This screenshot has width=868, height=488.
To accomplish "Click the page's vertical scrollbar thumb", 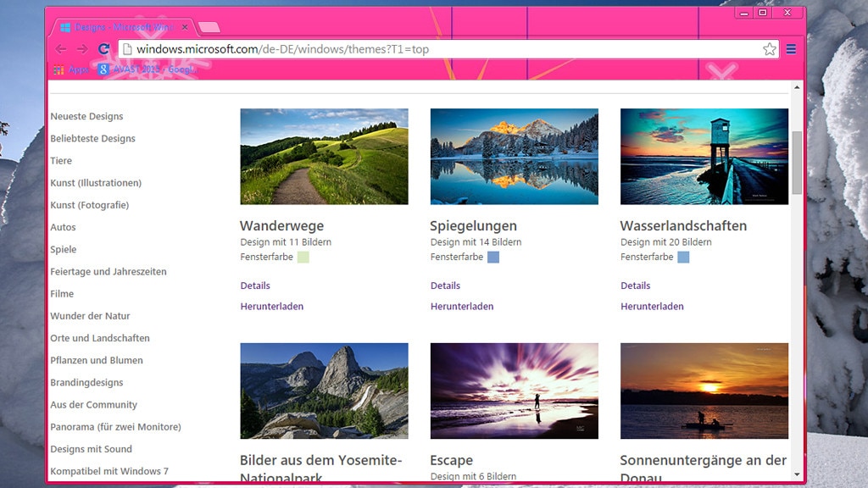I will pos(797,163).
